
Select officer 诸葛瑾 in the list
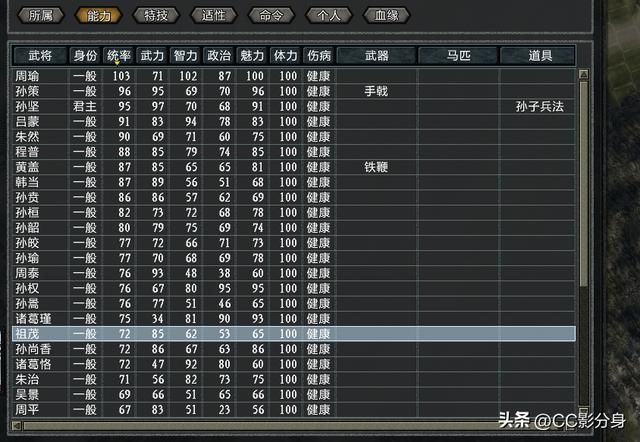tap(294, 318)
